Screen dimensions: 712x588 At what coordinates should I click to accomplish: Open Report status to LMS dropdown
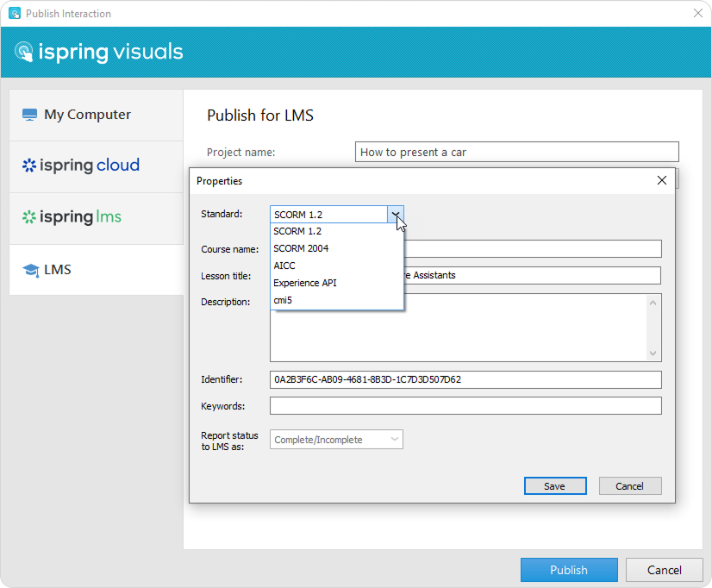coord(336,440)
